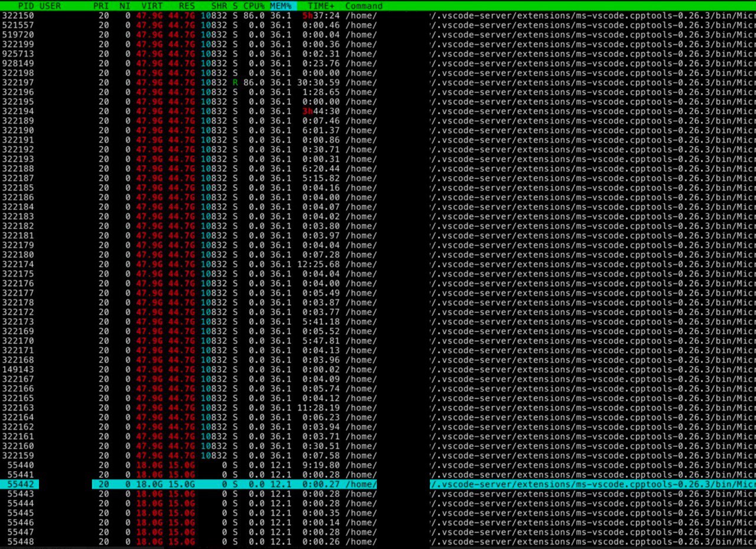Click the 1:28.65 time value
756x549 pixels.
pos(322,92)
